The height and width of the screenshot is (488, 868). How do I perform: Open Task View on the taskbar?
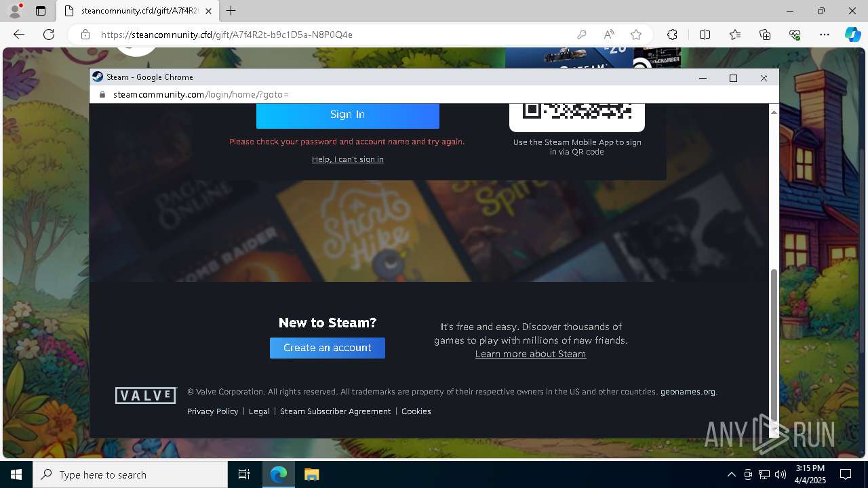(244, 474)
